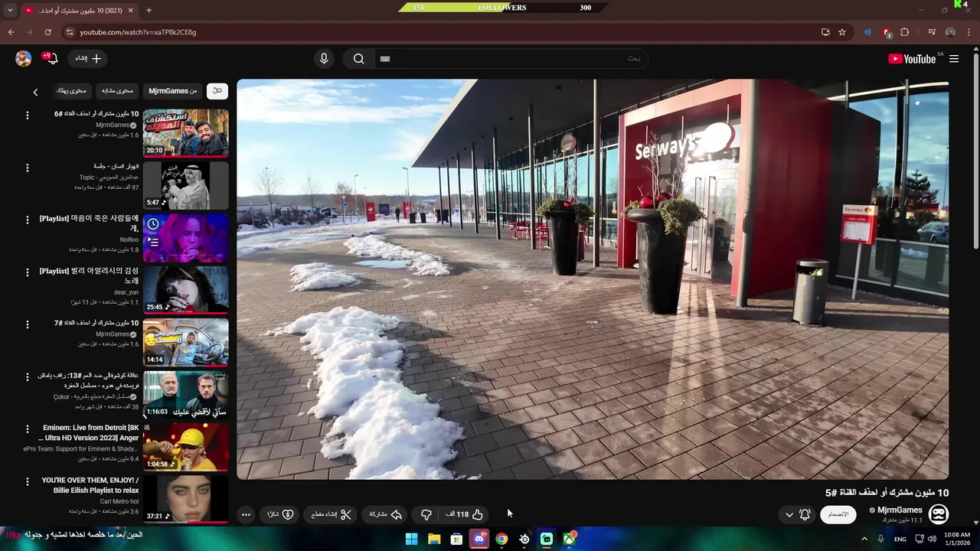
Task: Open tab search dropdown arrow
Action: pyautogui.click(x=10, y=10)
